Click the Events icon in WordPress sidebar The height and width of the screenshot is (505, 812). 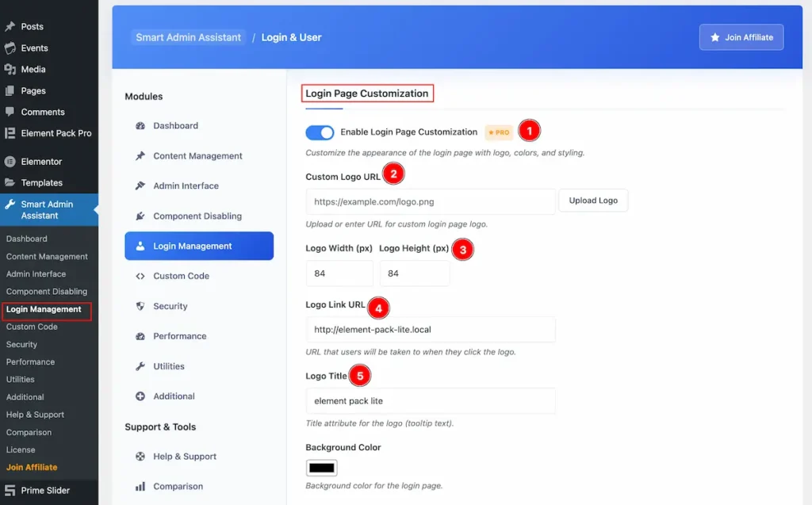coord(10,48)
